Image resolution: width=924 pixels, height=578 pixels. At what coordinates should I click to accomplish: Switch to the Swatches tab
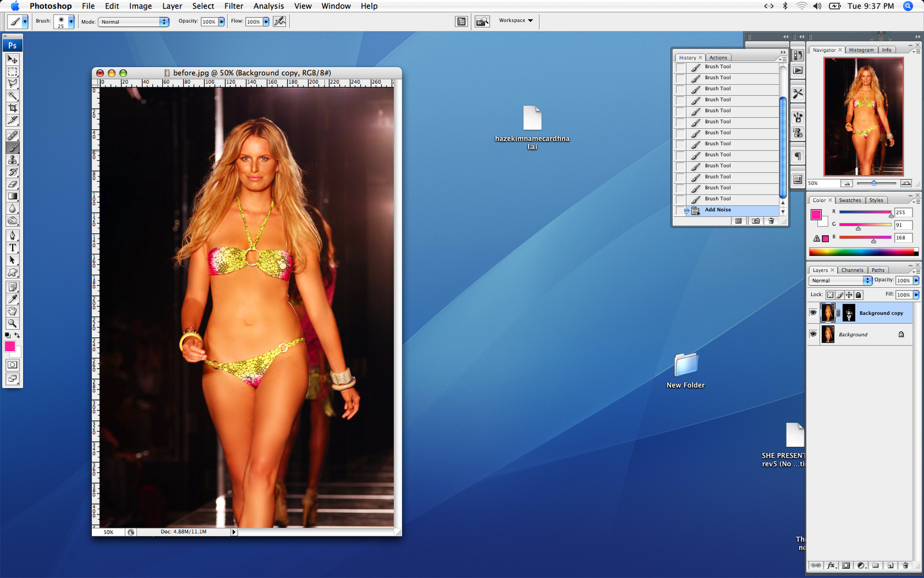pyautogui.click(x=850, y=200)
